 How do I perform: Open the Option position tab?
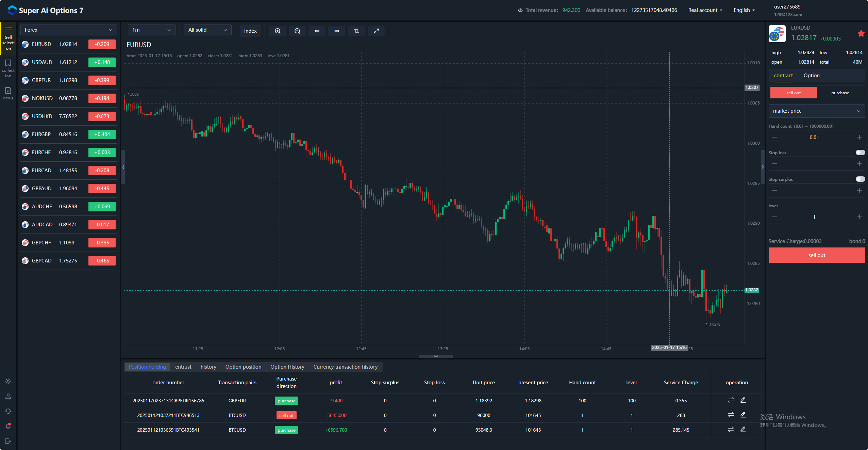pyautogui.click(x=243, y=367)
